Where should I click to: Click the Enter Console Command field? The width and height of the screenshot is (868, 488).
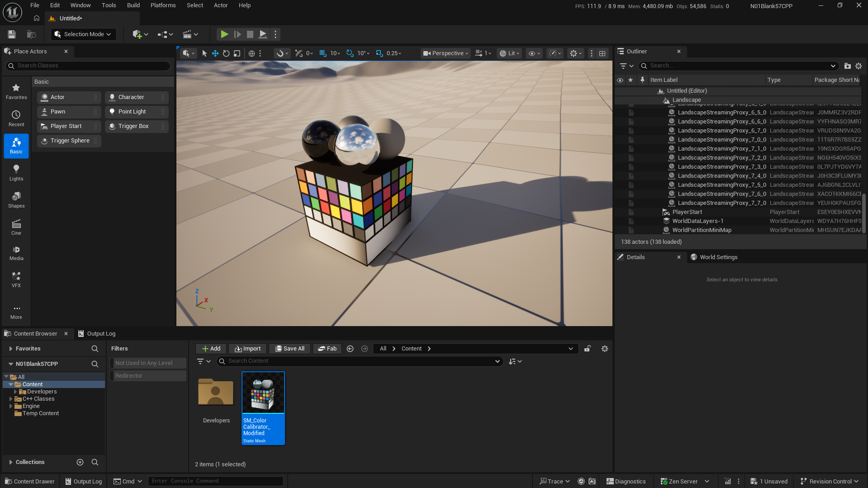coord(216,481)
